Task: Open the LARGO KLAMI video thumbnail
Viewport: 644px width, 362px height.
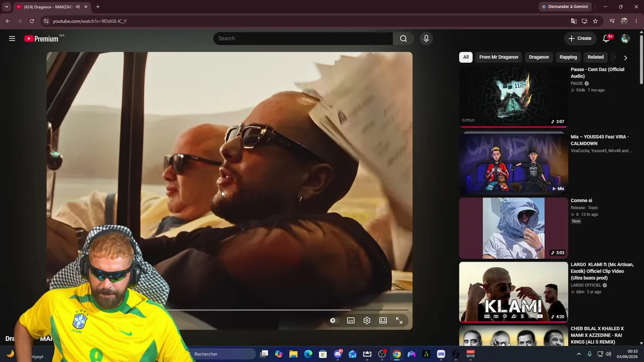Action: point(514,292)
